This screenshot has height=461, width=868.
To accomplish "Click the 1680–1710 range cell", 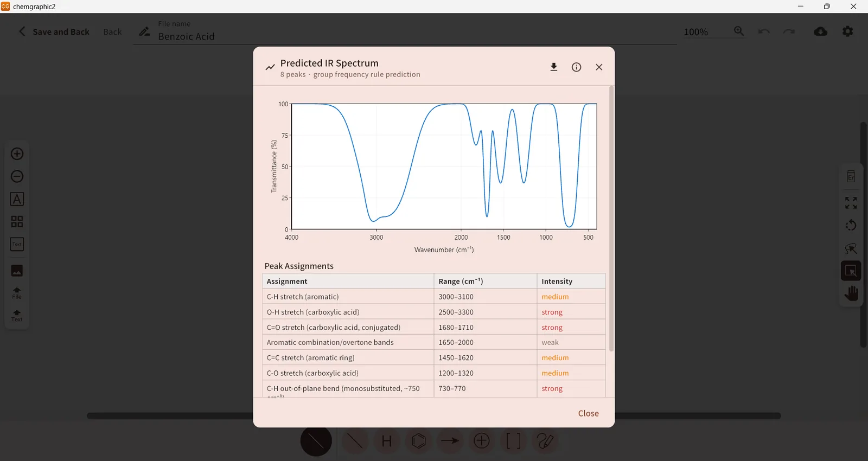I will (486, 328).
